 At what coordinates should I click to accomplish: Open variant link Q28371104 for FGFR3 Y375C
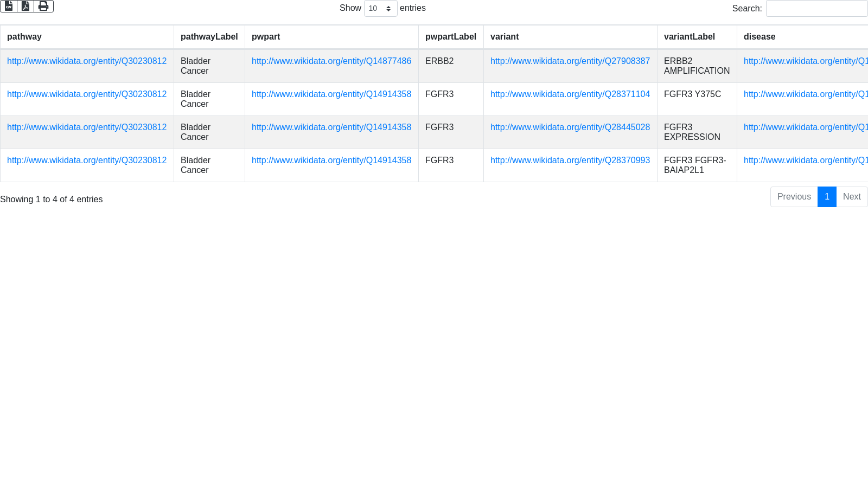pos(570,94)
